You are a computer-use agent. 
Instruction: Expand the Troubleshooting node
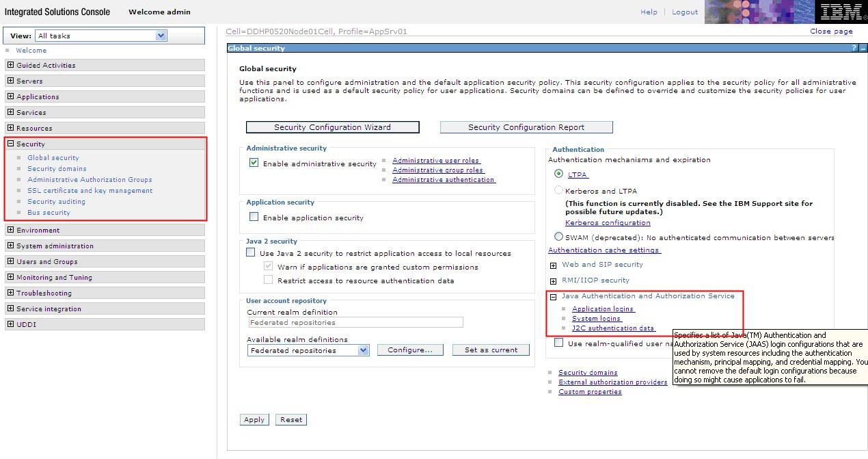pos(10,293)
